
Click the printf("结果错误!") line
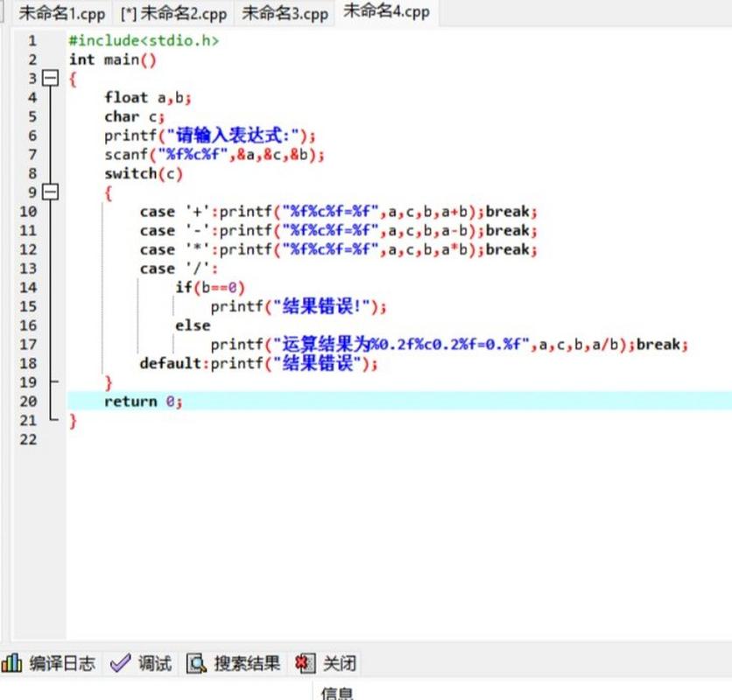pyautogui.click(x=299, y=306)
